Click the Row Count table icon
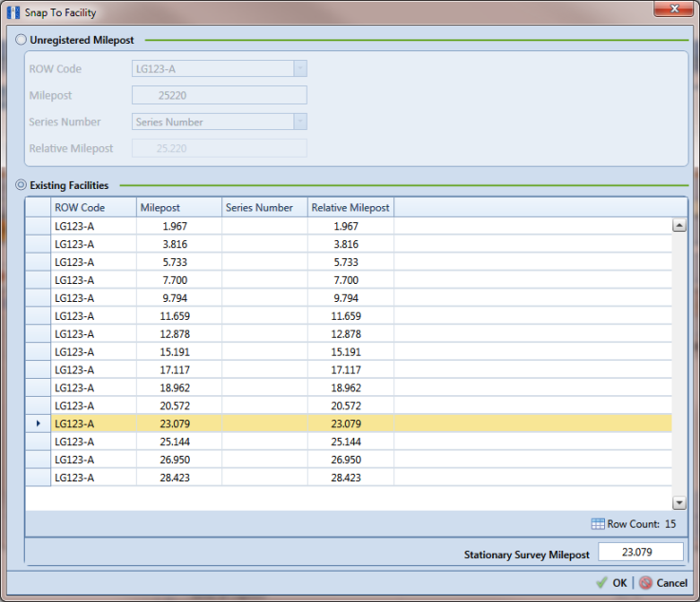 pyautogui.click(x=597, y=524)
